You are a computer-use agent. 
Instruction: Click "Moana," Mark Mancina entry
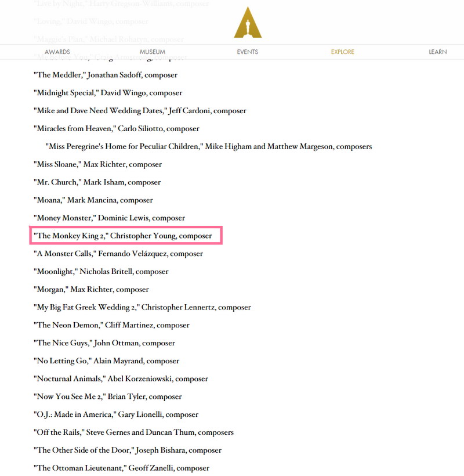(93, 200)
